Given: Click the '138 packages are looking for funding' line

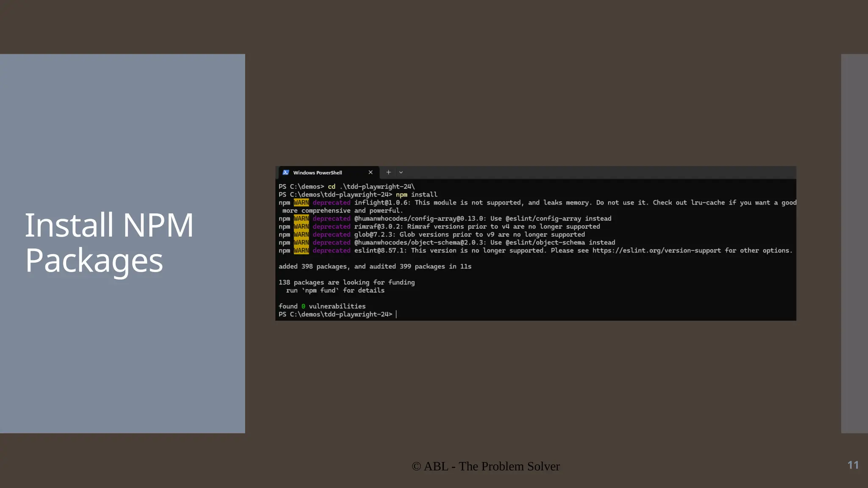Looking at the screenshot, I should [x=346, y=282].
